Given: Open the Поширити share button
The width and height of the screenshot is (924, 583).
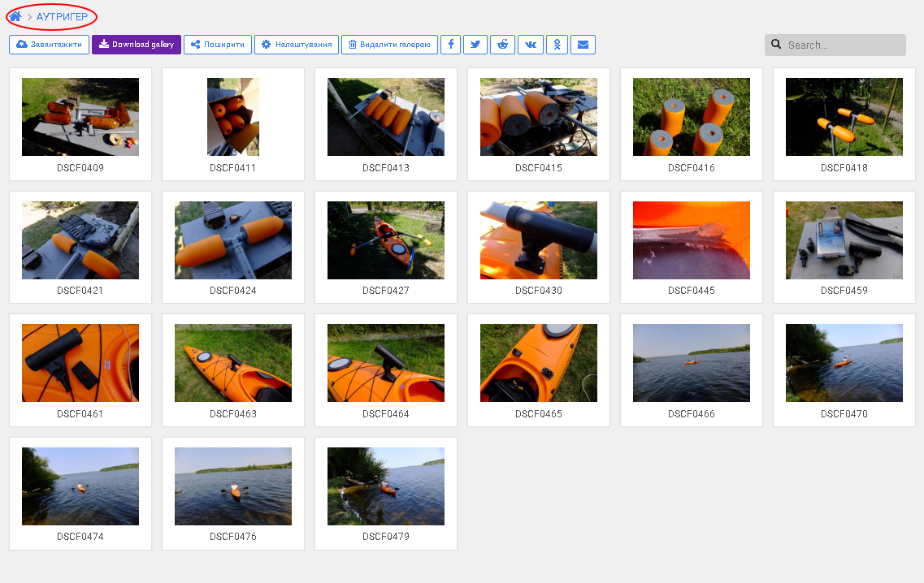Looking at the screenshot, I should point(218,45).
